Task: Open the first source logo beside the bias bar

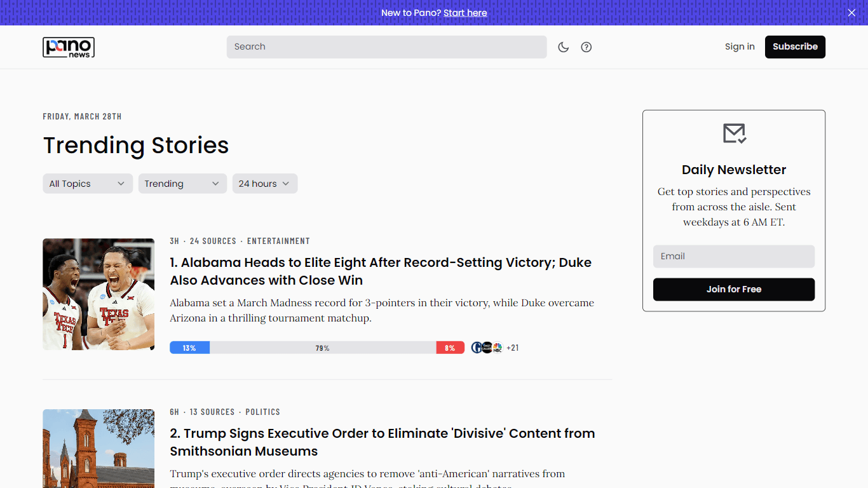Action: click(477, 348)
